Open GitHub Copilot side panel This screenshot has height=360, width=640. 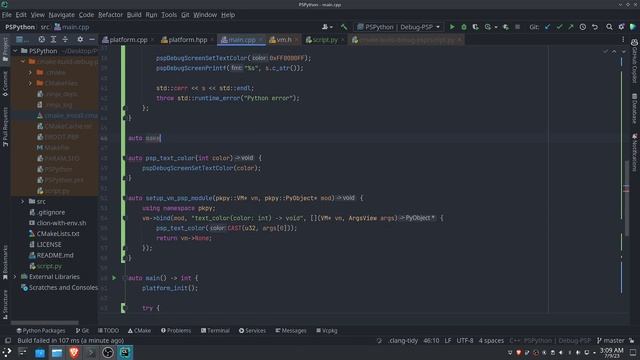(634, 61)
